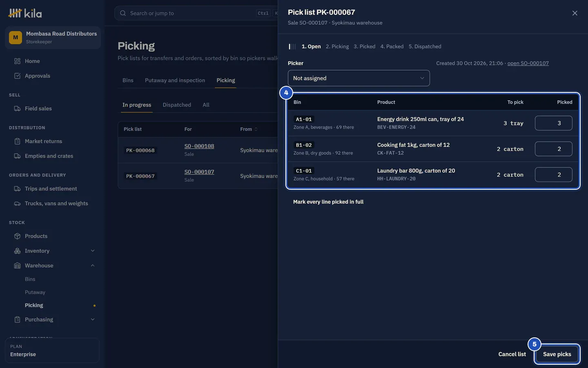Image resolution: width=588 pixels, height=368 pixels.
Task: Show the All pick lists tab
Action: pyautogui.click(x=206, y=105)
